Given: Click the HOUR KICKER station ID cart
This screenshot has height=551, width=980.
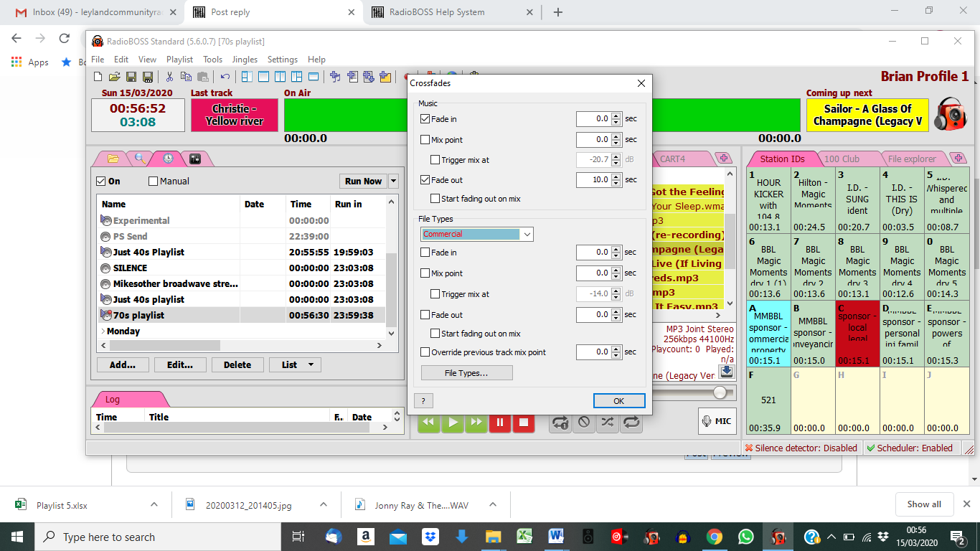Looking at the screenshot, I should pos(768,201).
